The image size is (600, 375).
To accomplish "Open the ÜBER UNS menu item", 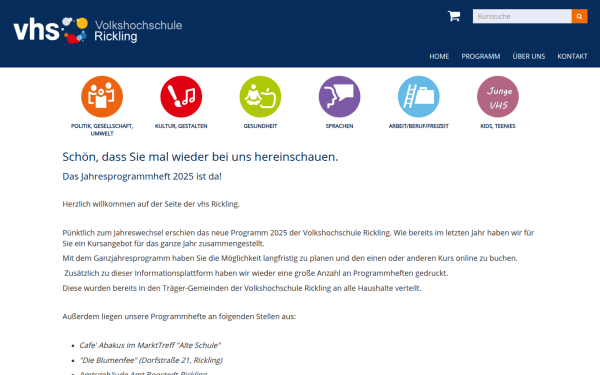I will (x=529, y=56).
